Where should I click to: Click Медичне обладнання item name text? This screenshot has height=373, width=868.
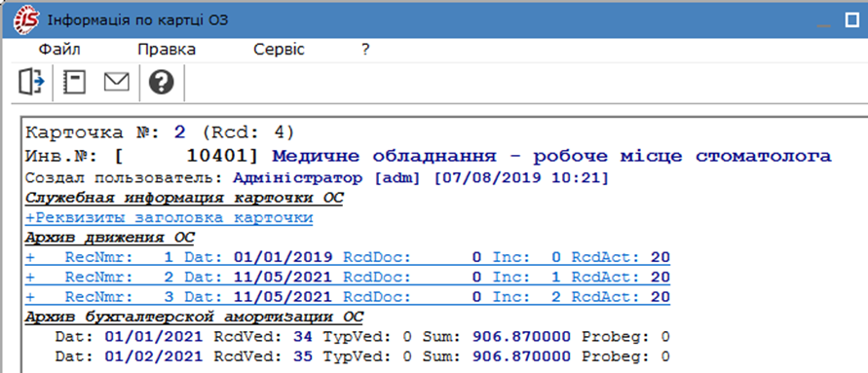click(552, 157)
